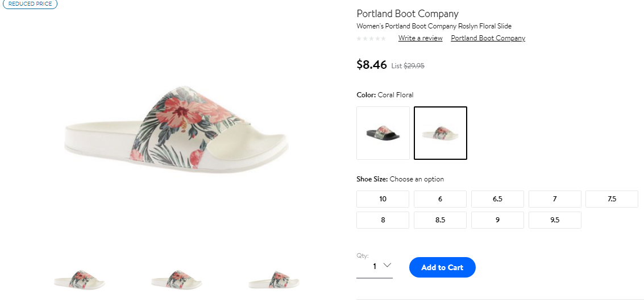Click the Add to Cart button

[442, 267]
